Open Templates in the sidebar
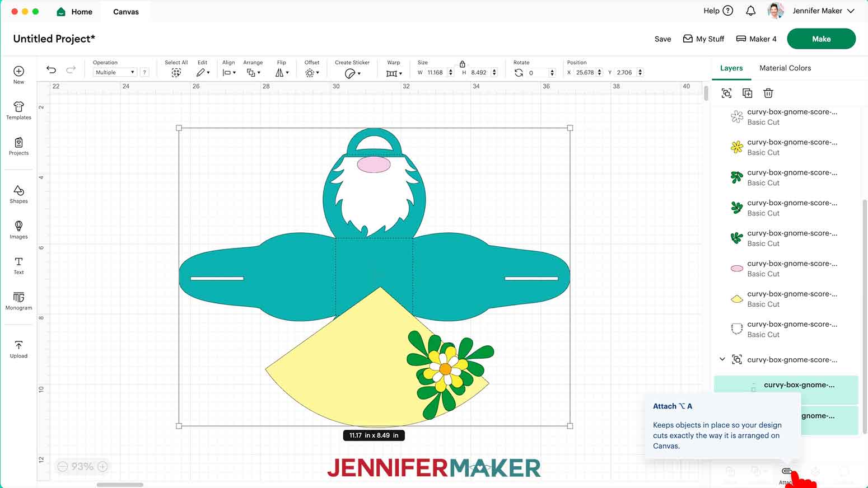Viewport: 868px width, 488px height. 18,111
